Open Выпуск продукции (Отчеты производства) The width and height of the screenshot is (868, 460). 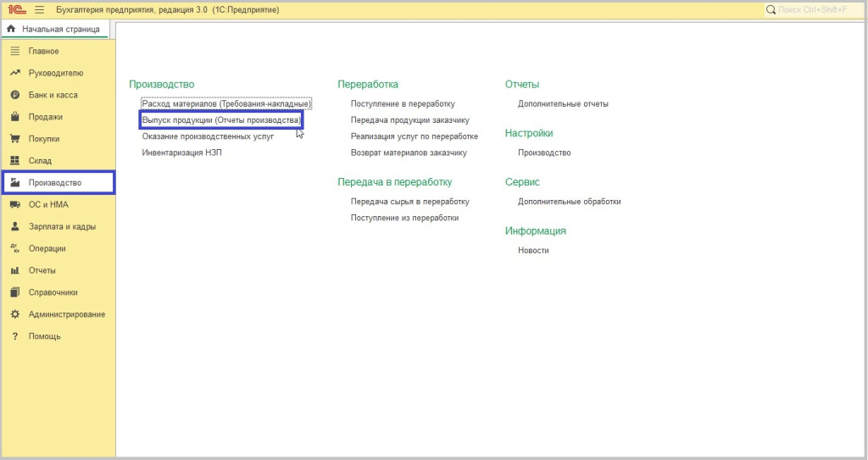[221, 120]
